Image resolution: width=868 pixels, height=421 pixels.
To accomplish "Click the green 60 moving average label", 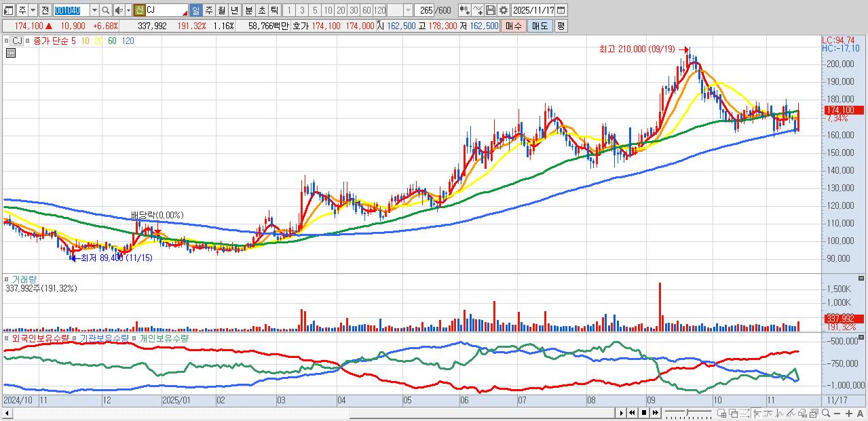I will (112, 41).
